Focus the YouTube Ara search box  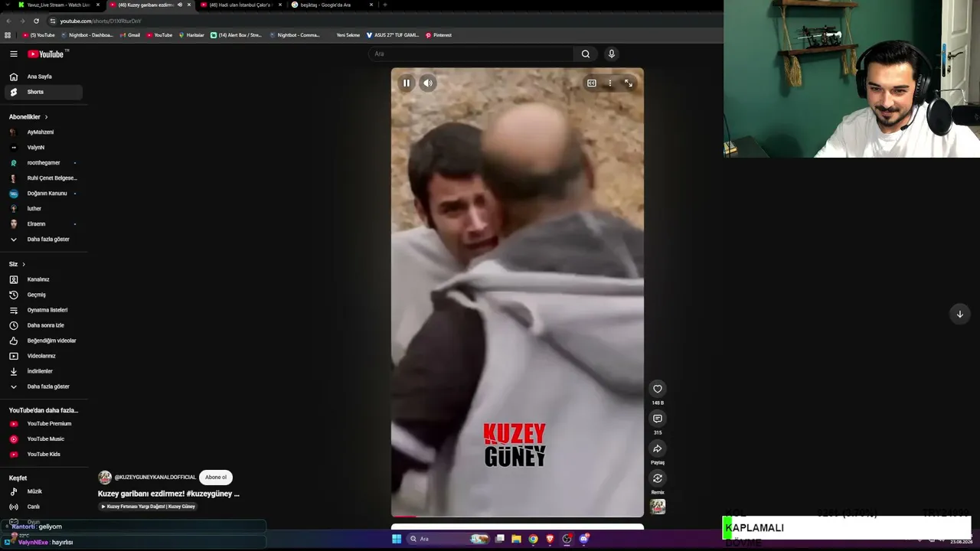coord(471,54)
